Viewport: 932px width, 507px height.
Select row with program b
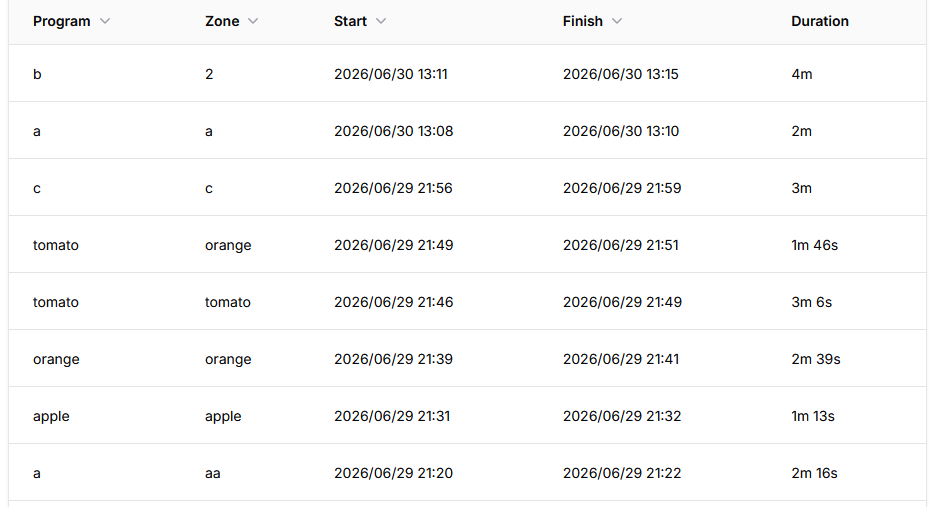point(467,74)
